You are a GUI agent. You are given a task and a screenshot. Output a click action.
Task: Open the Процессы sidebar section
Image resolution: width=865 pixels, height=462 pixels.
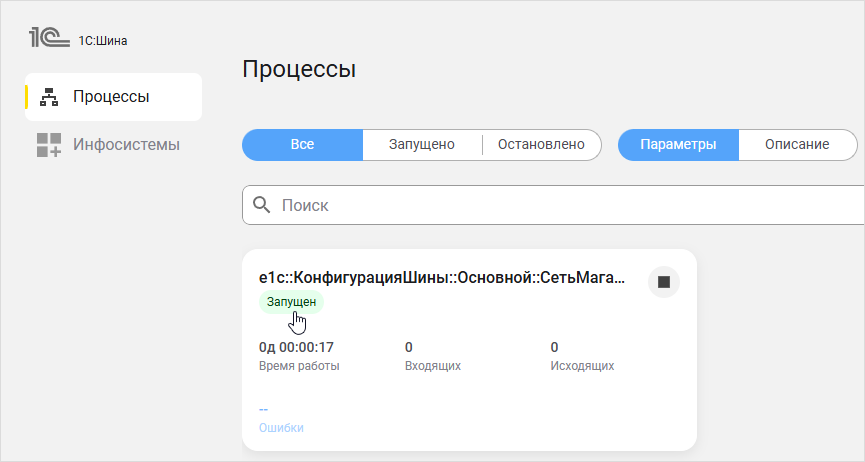[113, 97]
